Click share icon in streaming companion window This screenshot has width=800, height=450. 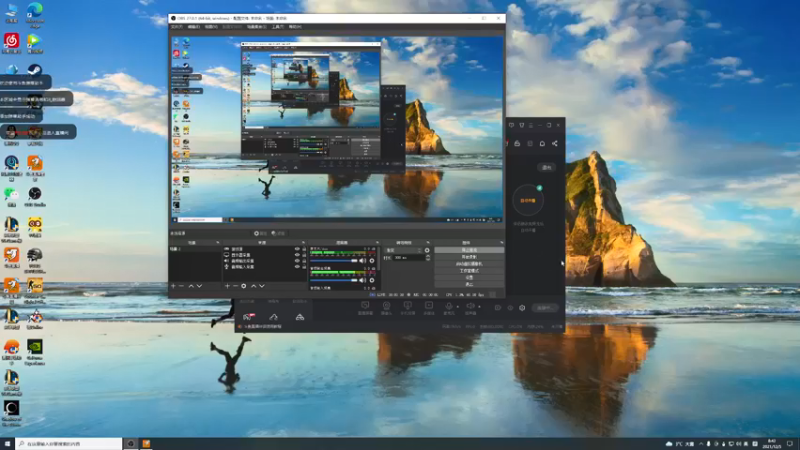[x=555, y=144]
